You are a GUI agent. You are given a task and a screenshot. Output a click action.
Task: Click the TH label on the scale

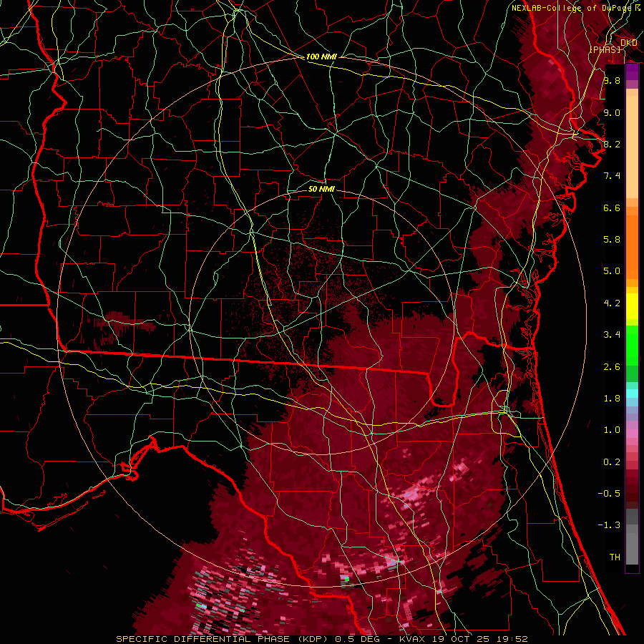[615, 557]
